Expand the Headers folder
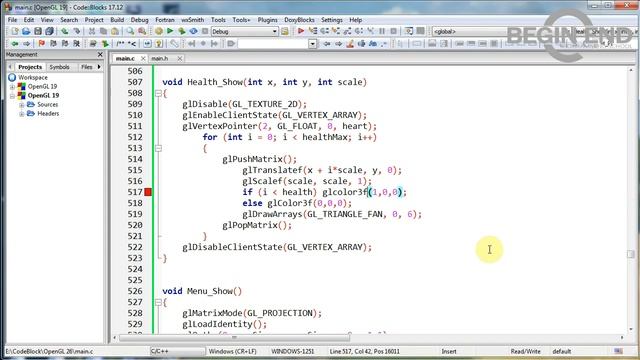Image resolution: width=640 pixels, height=360 pixels. (x=22, y=114)
